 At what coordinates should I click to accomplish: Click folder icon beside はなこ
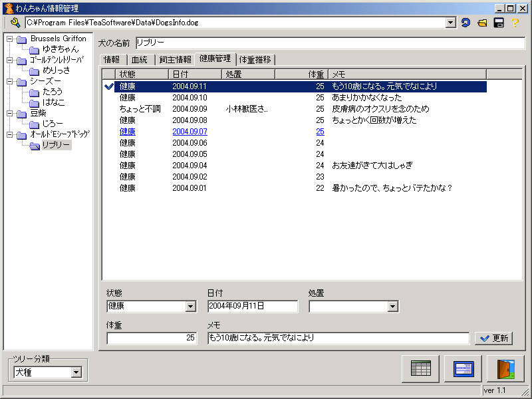(34, 103)
